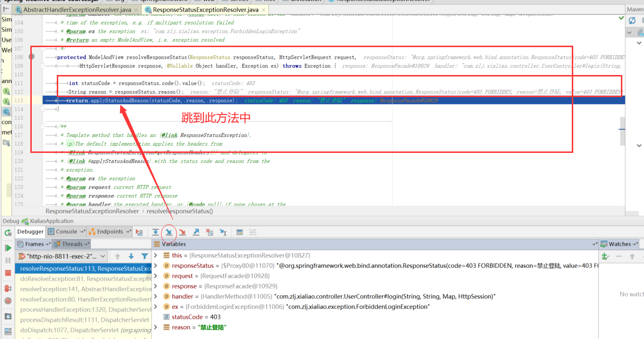Expand the request variable node
The width and height of the screenshot is (644, 339).
(155, 276)
